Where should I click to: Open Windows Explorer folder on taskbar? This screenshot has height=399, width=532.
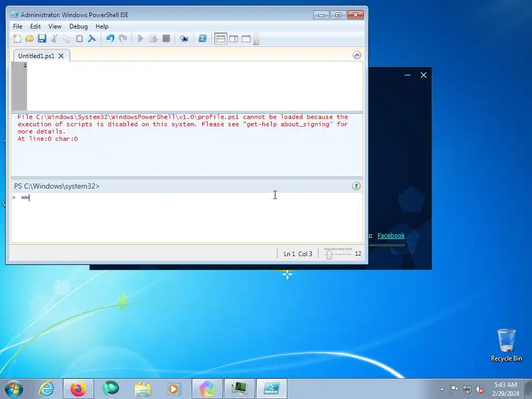point(143,389)
